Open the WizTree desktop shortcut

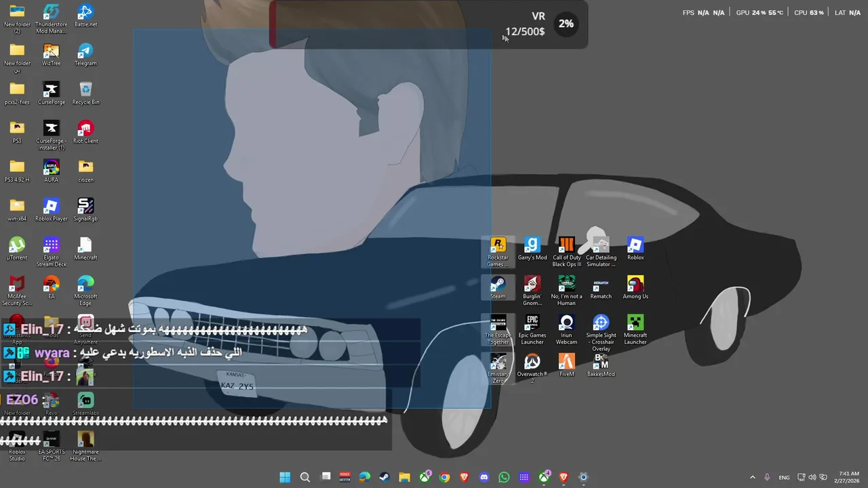click(x=51, y=55)
